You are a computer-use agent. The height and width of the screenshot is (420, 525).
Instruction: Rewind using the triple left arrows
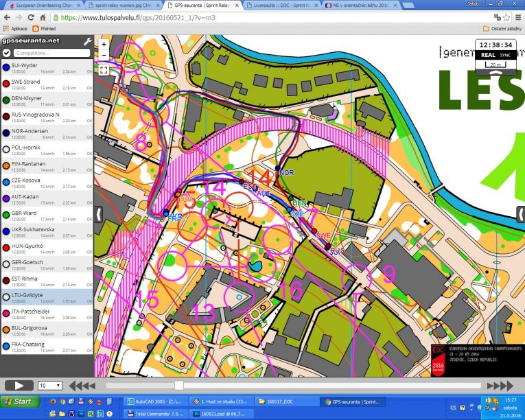coord(82,386)
